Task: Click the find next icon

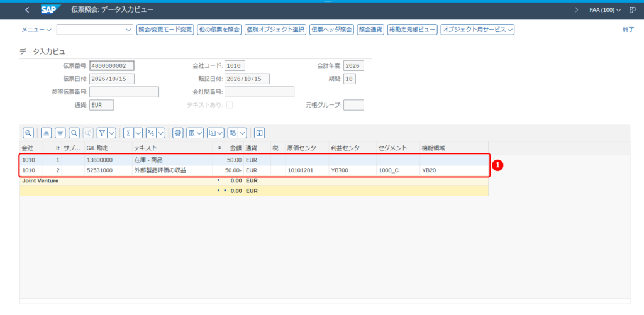Action: point(88,133)
